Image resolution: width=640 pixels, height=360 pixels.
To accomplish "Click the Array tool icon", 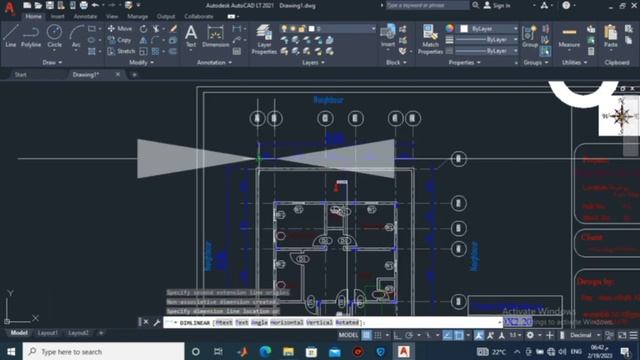I will pyautogui.click(x=156, y=51).
